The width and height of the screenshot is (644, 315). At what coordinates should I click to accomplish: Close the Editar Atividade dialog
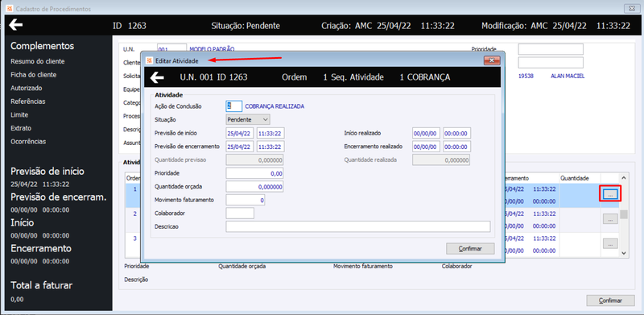click(x=492, y=61)
